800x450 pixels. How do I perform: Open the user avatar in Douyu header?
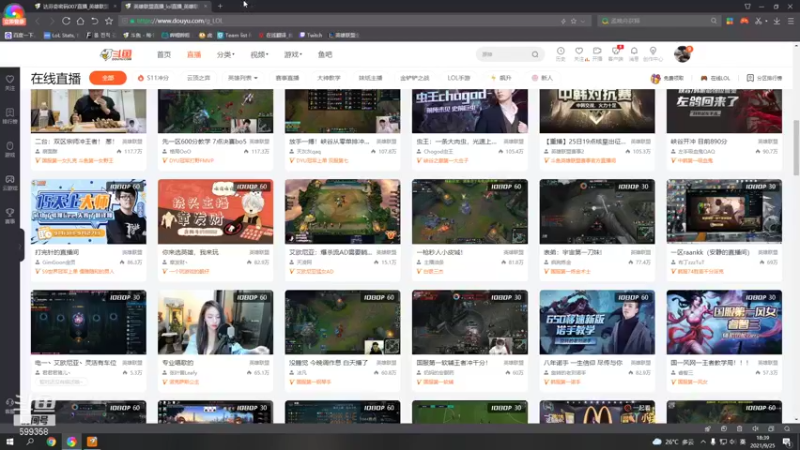tap(682, 54)
